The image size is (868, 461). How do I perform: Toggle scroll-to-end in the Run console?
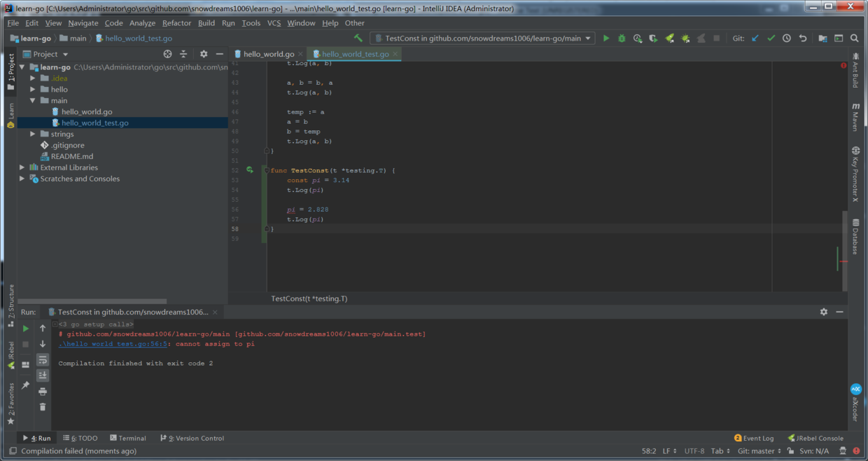(43, 375)
